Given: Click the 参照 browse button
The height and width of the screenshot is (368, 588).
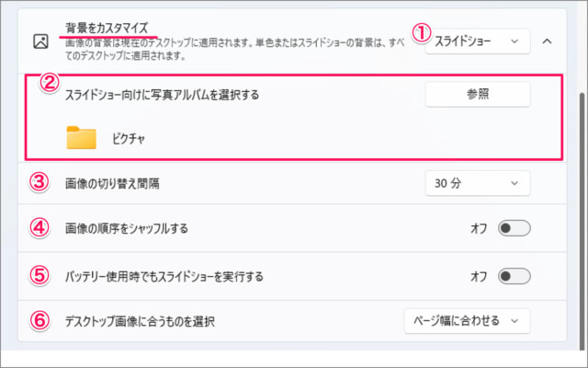Looking at the screenshot, I should coord(478,94).
